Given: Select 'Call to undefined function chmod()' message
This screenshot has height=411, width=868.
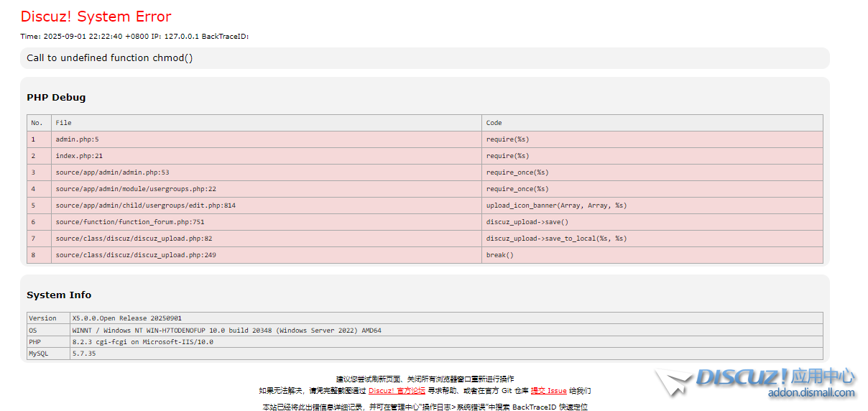Looking at the screenshot, I should click(x=110, y=58).
